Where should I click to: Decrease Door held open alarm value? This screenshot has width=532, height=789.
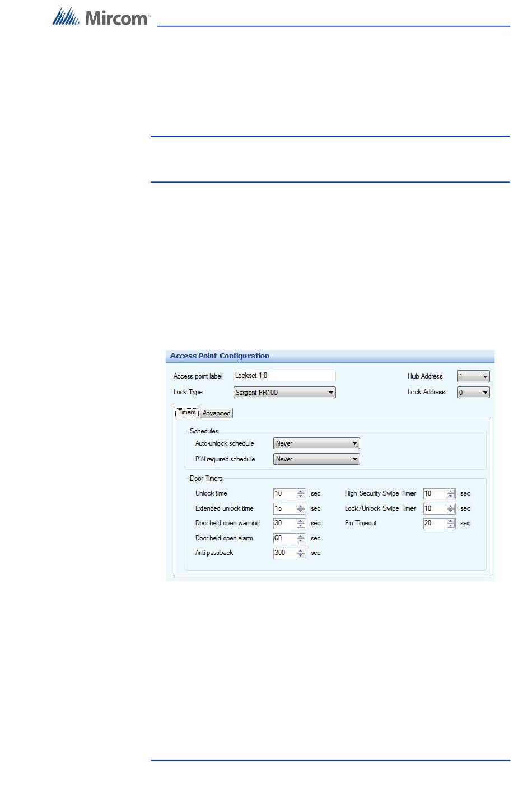(x=301, y=541)
